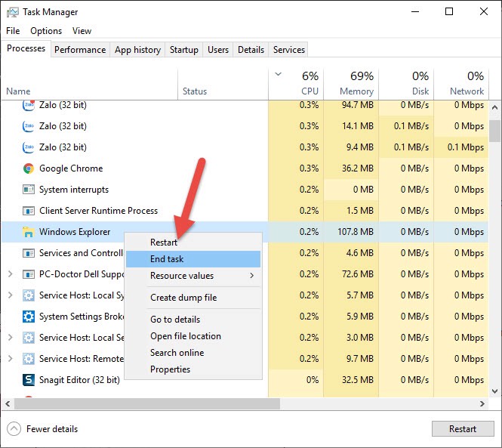Click the System interrupts process icon
The height and width of the screenshot is (448, 502).
(29, 190)
